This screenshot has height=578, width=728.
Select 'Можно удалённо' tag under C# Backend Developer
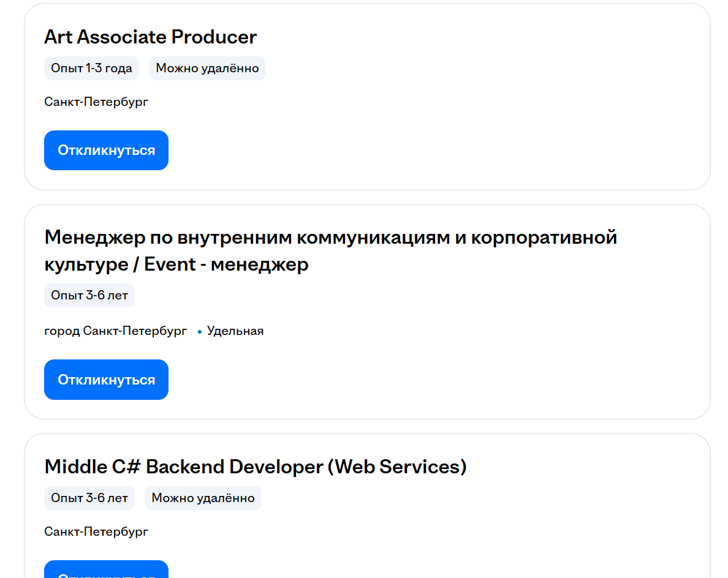pos(203,498)
